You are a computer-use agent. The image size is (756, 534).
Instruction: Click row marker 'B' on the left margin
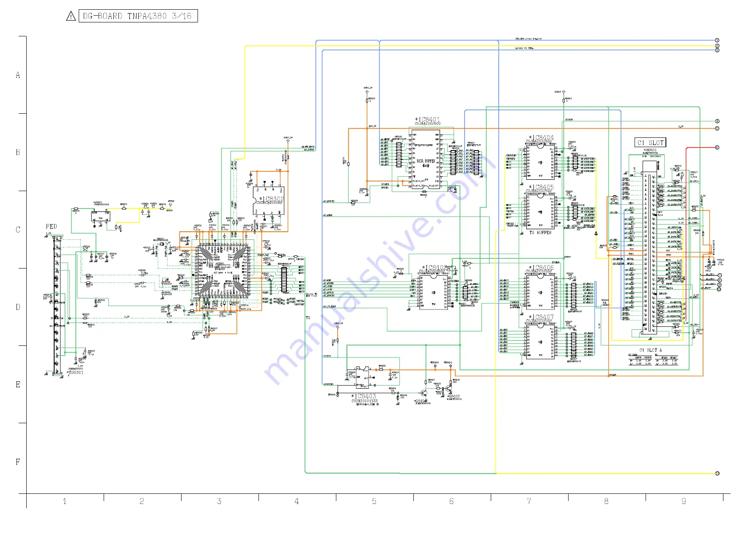click(x=18, y=152)
